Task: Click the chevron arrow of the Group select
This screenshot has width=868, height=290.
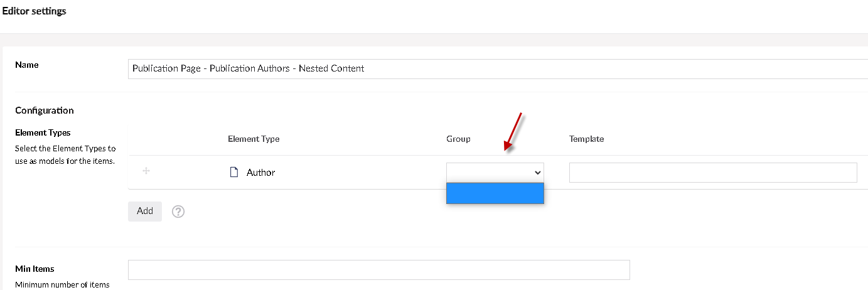Action: 537,173
